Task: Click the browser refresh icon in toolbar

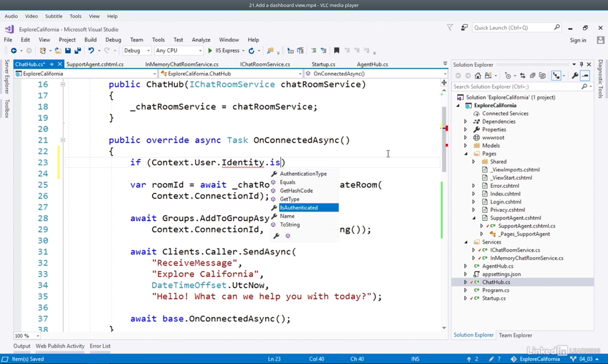Action: coord(251,51)
